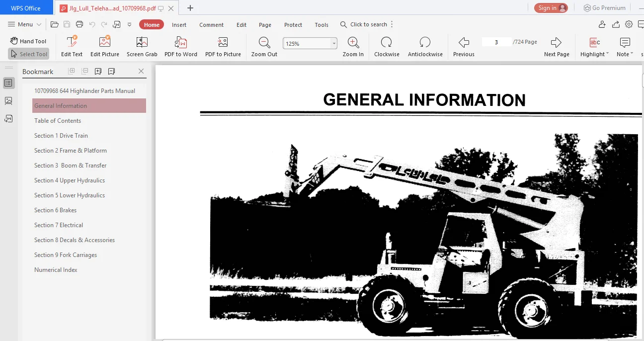Image resolution: width=644 pixels, height=341 pixels.
Task: Open the Menu dropdown
Action: tap(25, 24)
